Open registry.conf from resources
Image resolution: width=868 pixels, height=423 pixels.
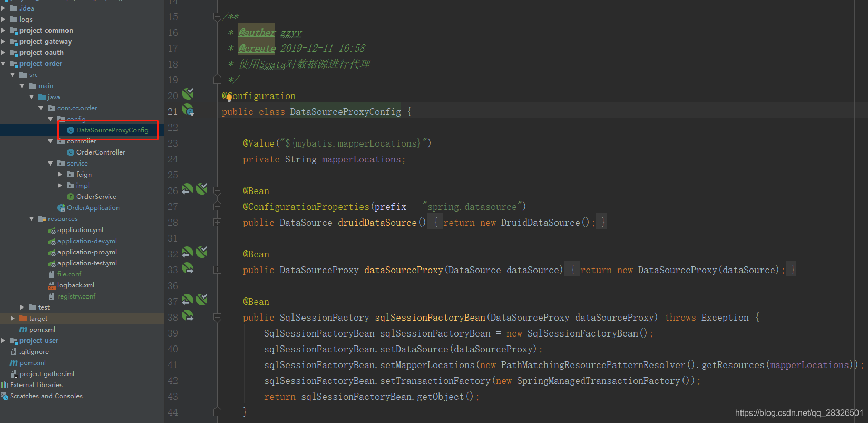tap(76, 296)
